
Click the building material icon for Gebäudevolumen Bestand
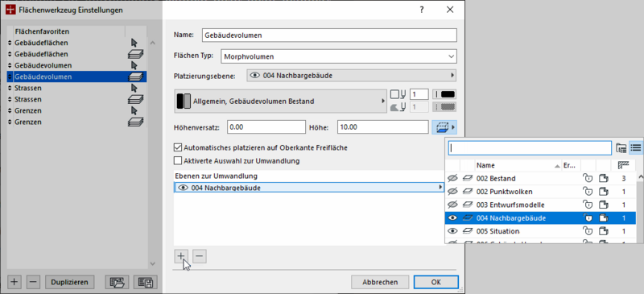184,101
